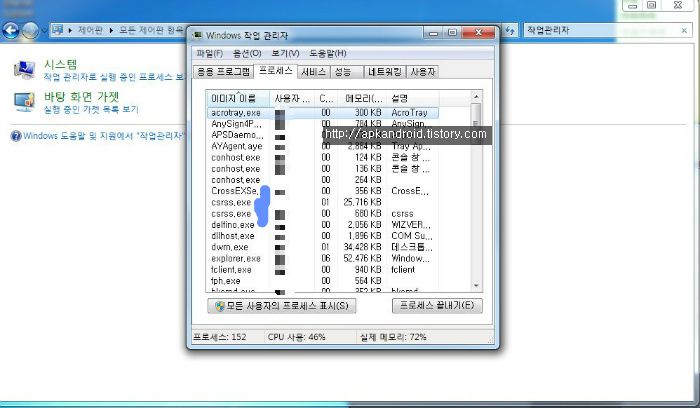Viewport: 700px width, 408px height.
Task: Switch to the 성능 tab
Action: click(347, 72)
